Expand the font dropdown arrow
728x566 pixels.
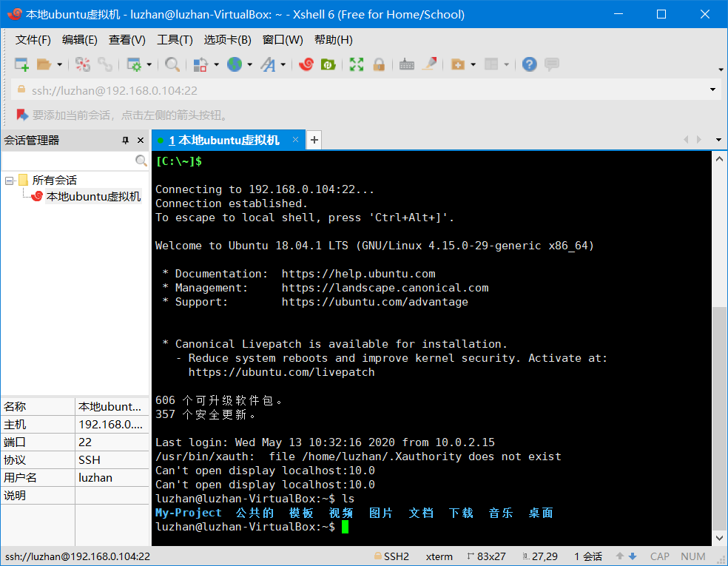[x=283, y=64]
